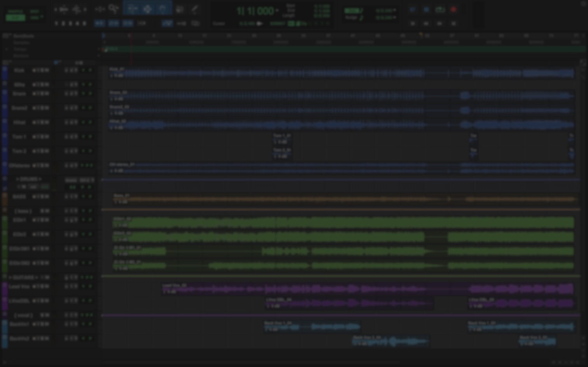Select the Selector tool

click(x=147, y=9)
